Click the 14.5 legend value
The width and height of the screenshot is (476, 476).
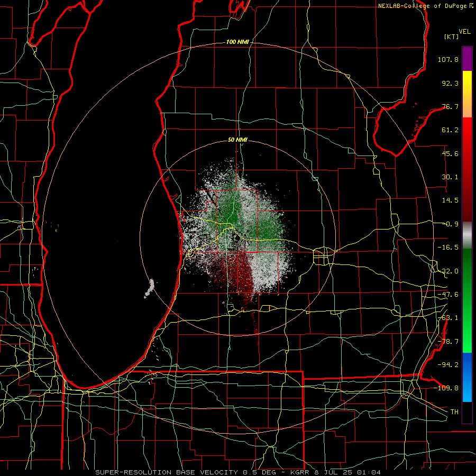(450, 200)
